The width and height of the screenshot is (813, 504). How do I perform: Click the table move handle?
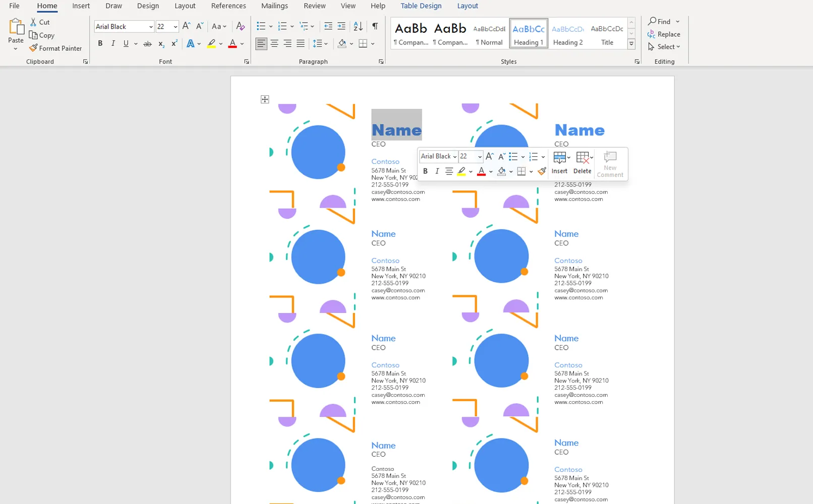tap(265, 99)
